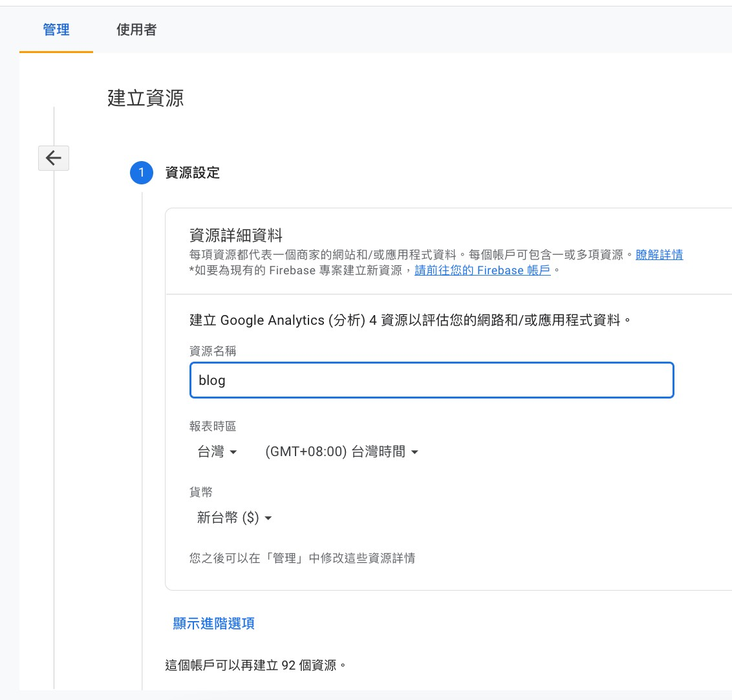
Task: Click the note about modifying details in 管理
Action: [x=302, y=558]
